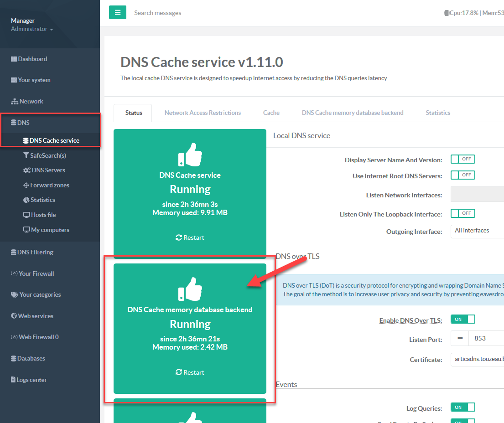Open SafeSearch(s) filter item

click(48, 155)
